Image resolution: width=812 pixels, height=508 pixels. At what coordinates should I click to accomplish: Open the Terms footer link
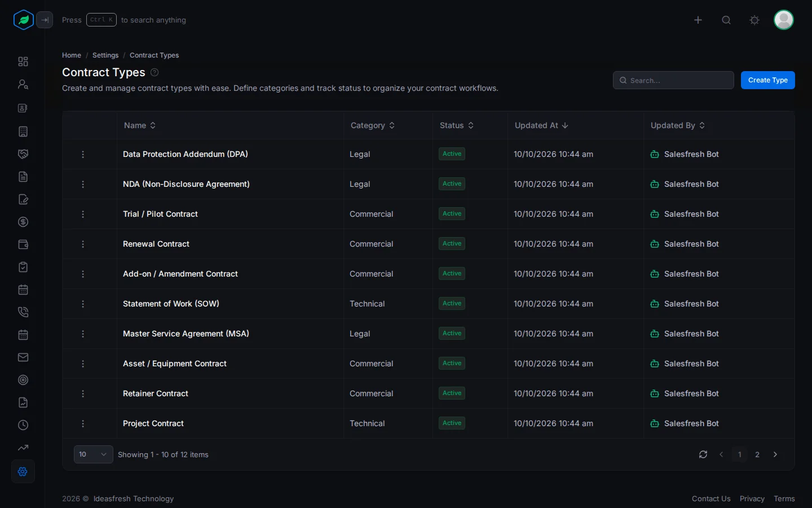(x=784, y=498)
